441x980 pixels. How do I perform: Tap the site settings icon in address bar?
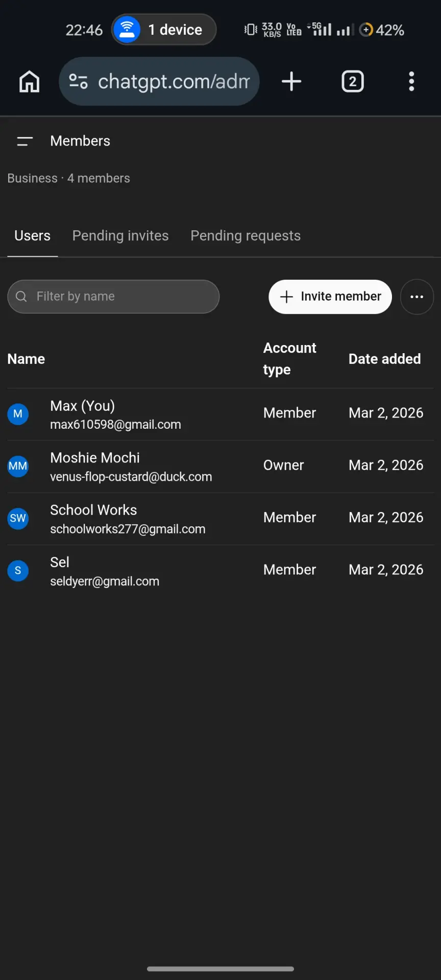(x=78, y=82)
